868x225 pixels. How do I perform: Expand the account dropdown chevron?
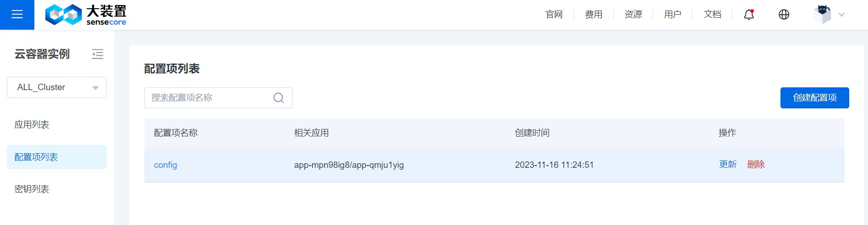click(841, 15)
